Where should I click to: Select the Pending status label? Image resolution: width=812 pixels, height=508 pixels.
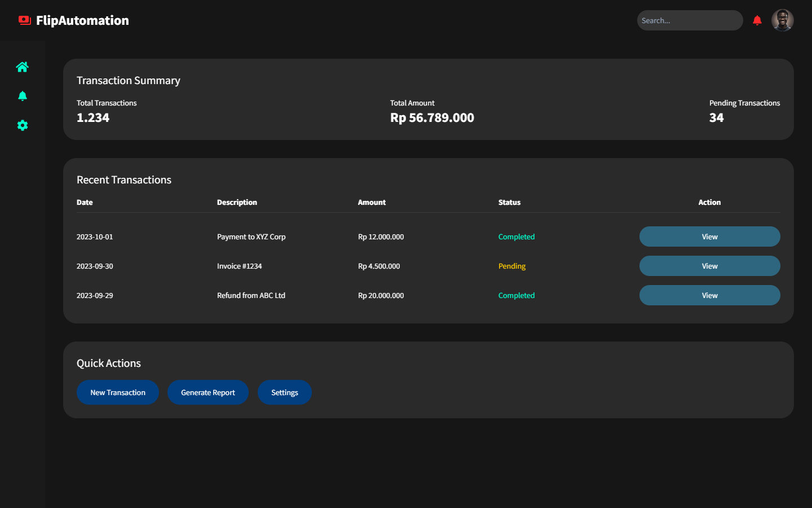coord(512,266)
